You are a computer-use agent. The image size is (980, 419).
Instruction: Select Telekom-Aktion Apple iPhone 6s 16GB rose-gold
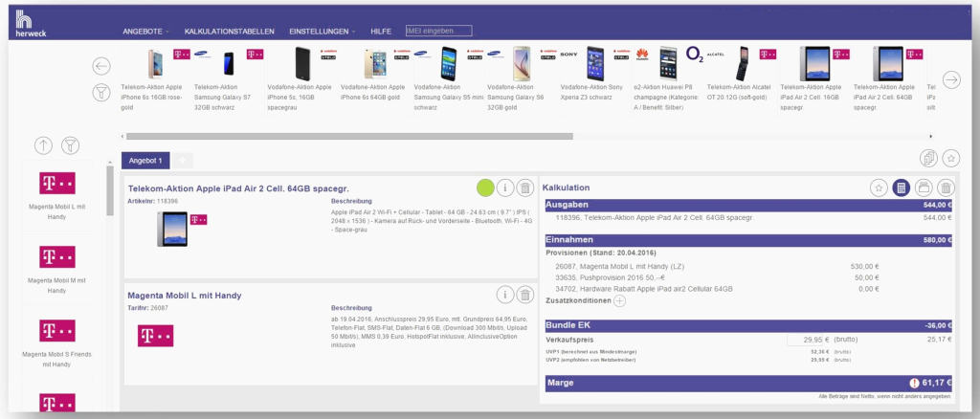(x=156, y=79)
